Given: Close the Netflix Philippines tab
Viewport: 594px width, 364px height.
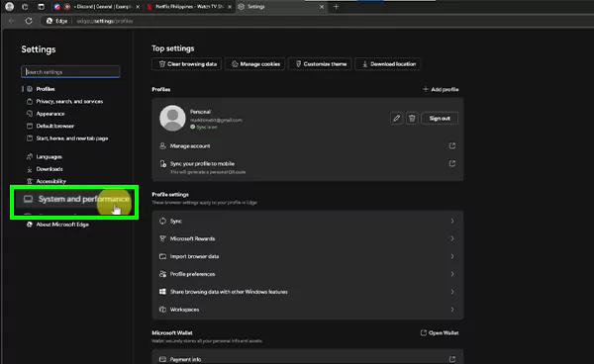Looking at the screenshot, I should (x=230, y=7).
